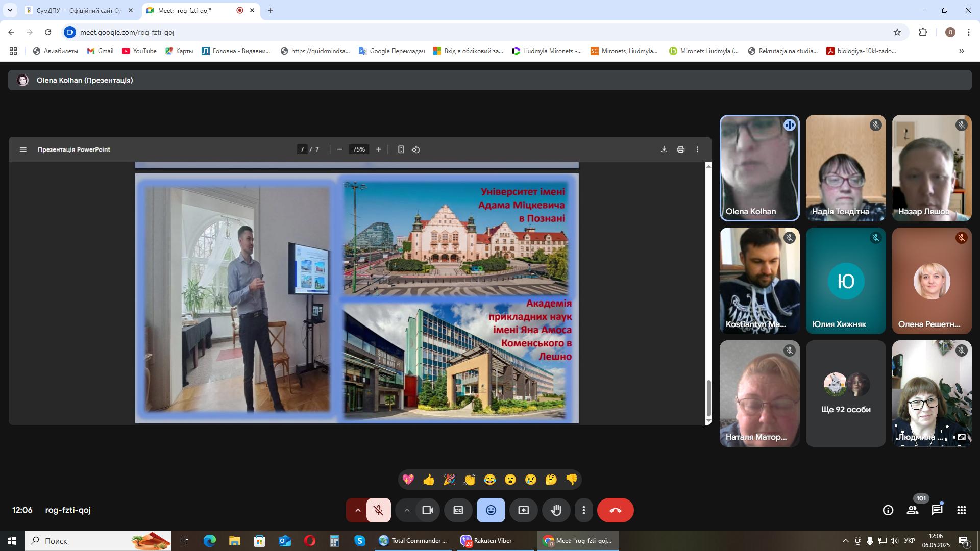Send the heart emoji reaction
This screenshot has height=551, width=980.
click(408, 480)
